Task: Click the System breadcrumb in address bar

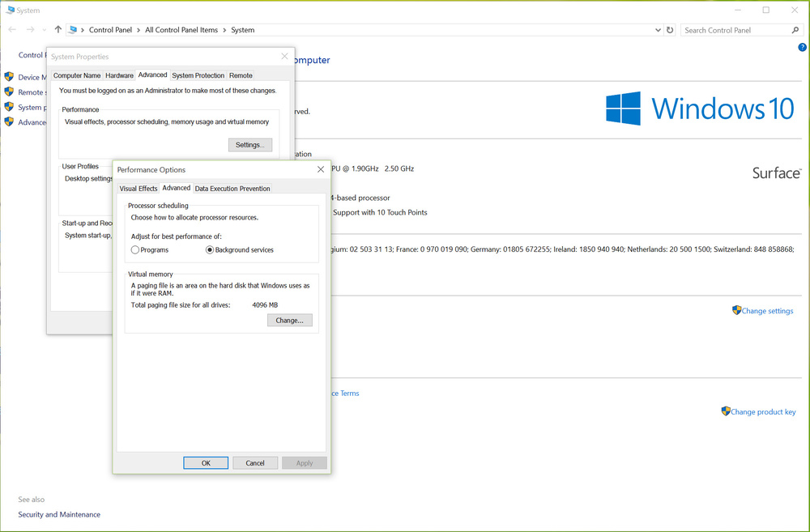Action: (243, 30)
